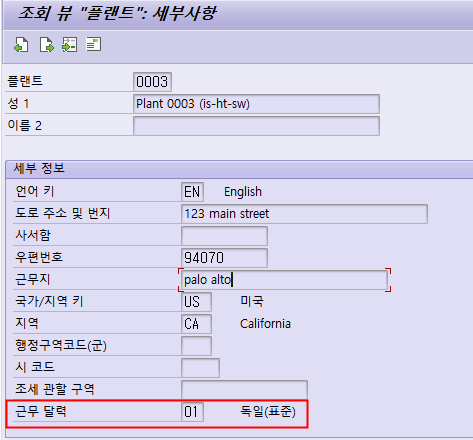Click the 우편번호 field showing 94070
The height and width of the screenshot is (440, 473).
pyautogui.click(x=224, y=258)
